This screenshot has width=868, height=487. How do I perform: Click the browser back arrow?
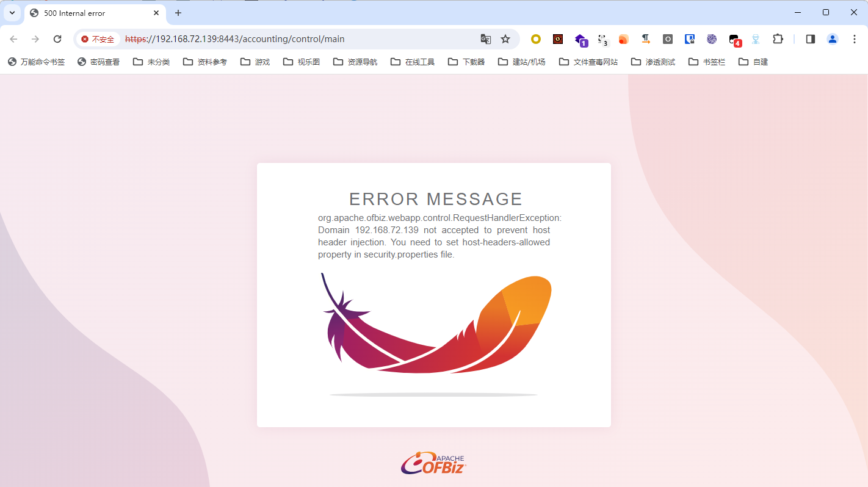click(x=13, y=39)
